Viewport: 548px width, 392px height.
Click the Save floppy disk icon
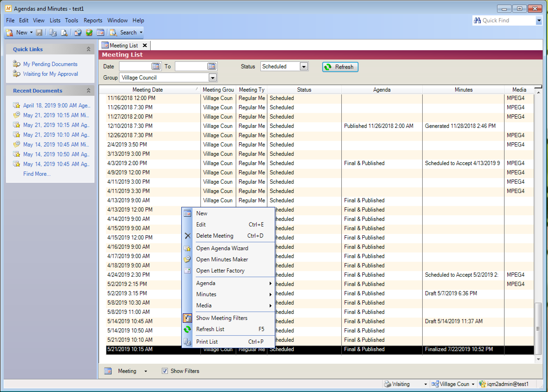(x=39, y=33)
